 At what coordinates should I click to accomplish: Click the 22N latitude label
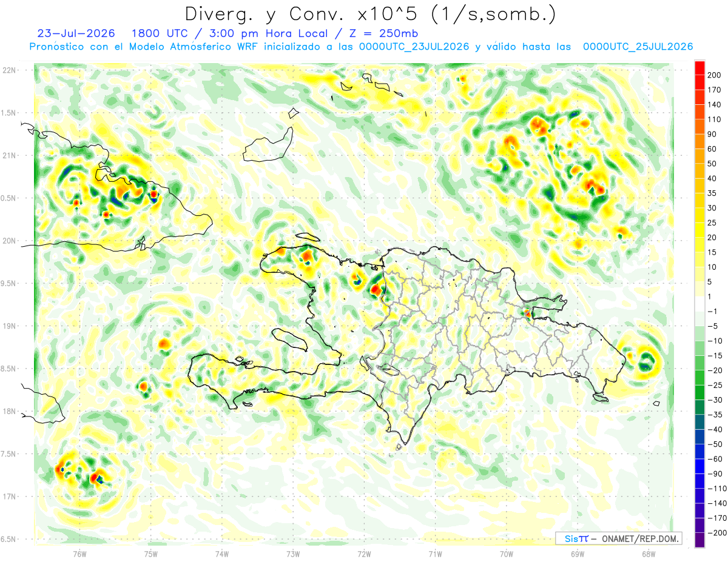[10, 70]
